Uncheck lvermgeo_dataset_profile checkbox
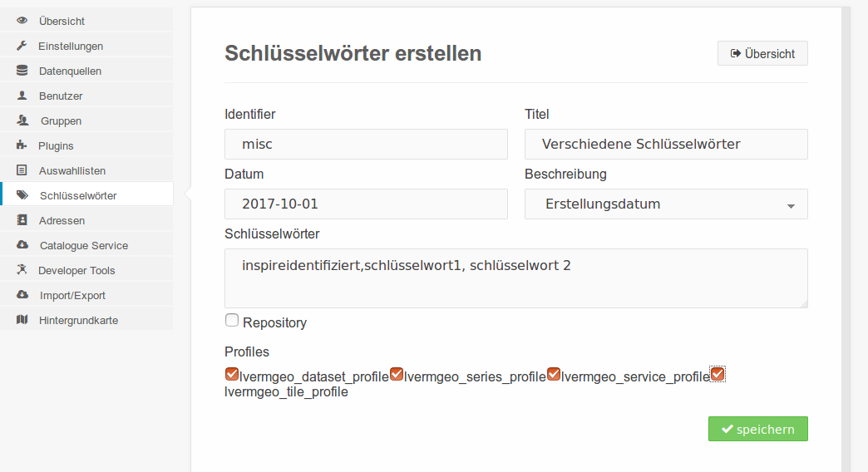This screenshot has width=868, height=472. [x=232, y=375]
